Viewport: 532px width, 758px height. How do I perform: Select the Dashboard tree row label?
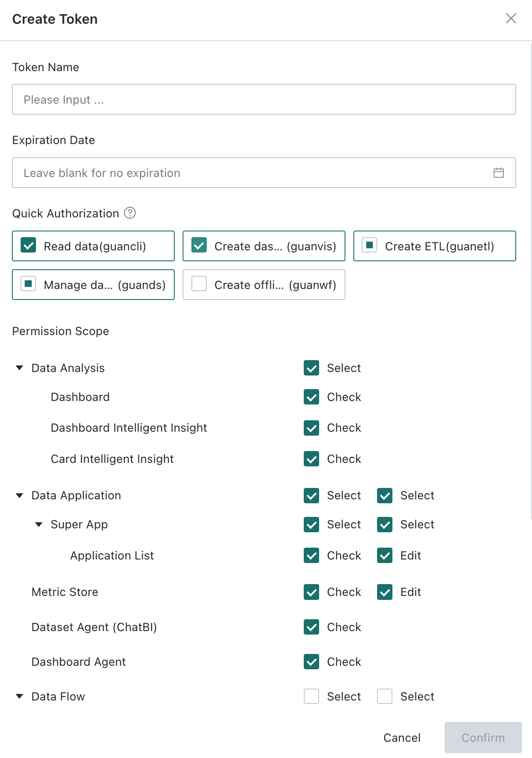click(80, 397)
